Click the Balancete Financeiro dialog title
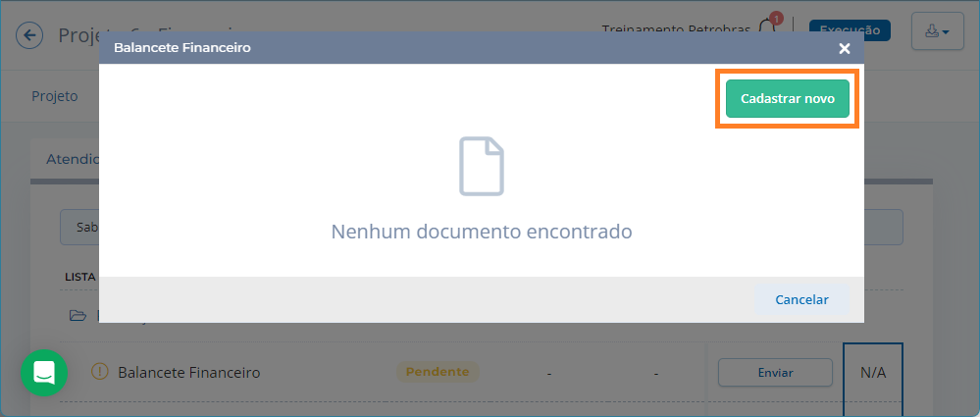Viewport: 980px width, 417px height. point(182,48)
